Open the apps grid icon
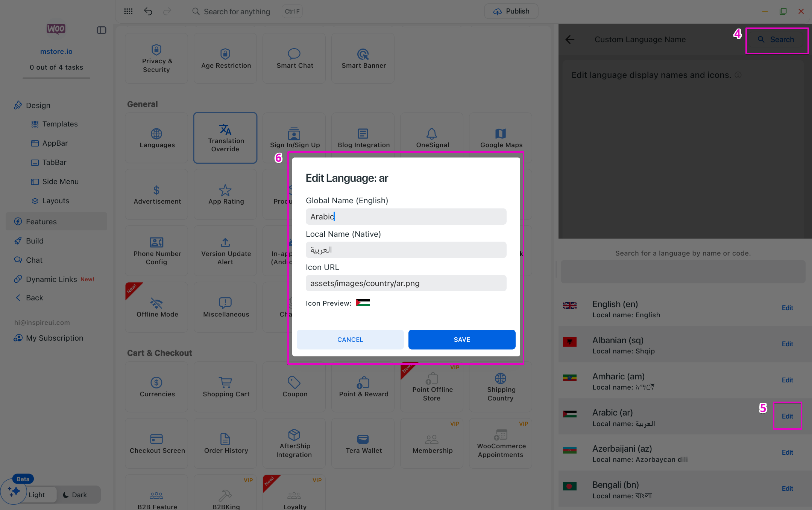This screenshot has width=812, height=510. (x=128, y=11)
